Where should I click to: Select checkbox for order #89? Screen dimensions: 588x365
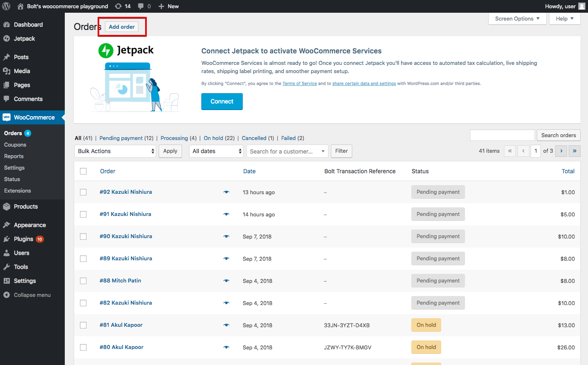(x=83, y=259)
